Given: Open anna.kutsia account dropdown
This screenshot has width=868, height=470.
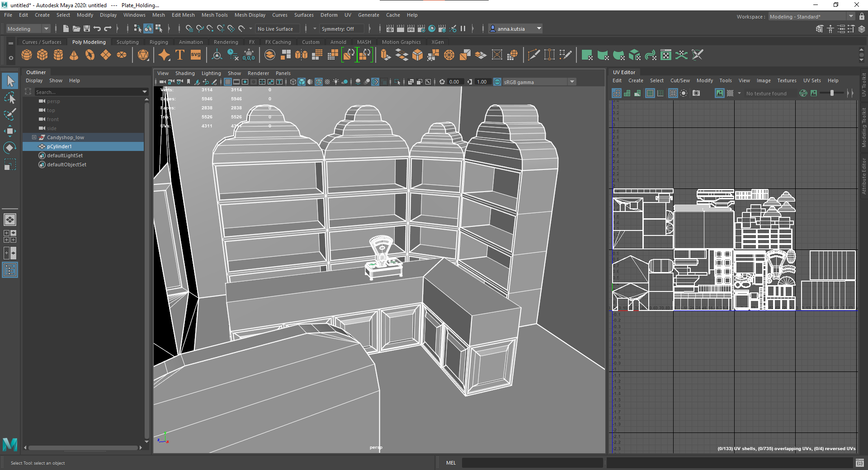Looking at the screenshot, I should click(515, 28).
